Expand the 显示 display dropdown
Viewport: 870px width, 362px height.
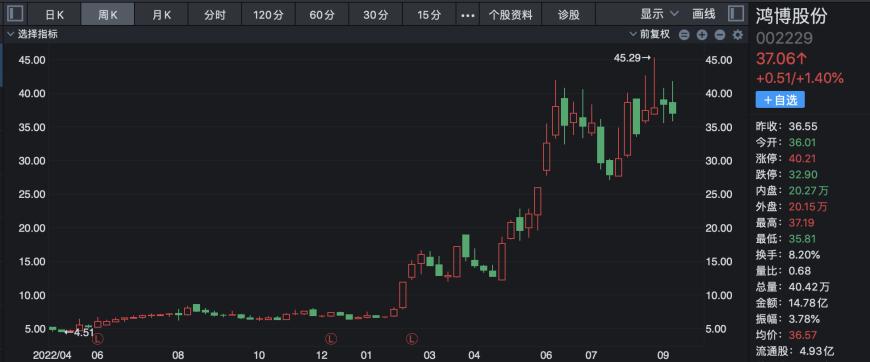coord(659,14)
